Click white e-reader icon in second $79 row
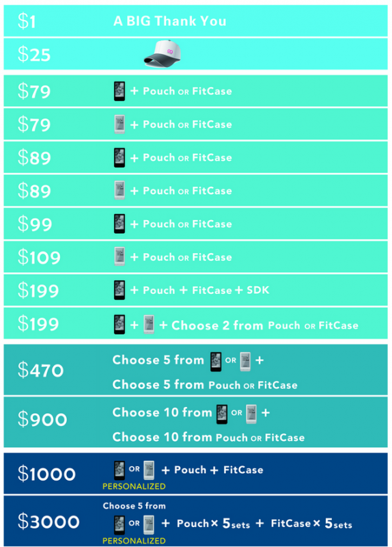Viewport: 392px width, 547px height. (x=120, y=124)
